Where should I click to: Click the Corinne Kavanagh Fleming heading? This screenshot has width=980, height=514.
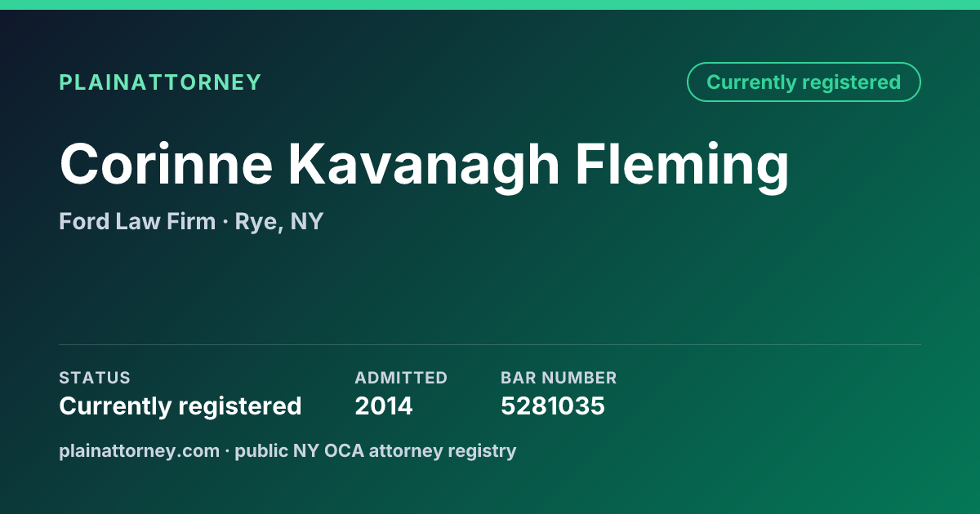pos(425,164)
